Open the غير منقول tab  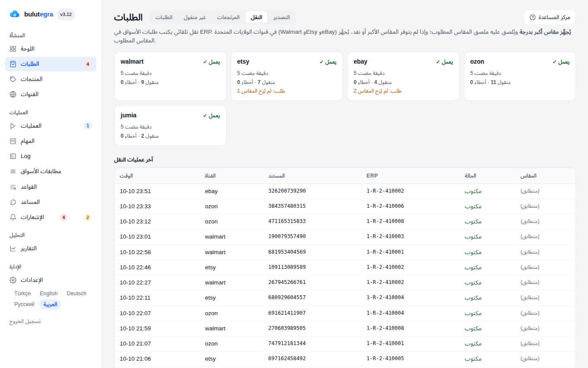195,17
